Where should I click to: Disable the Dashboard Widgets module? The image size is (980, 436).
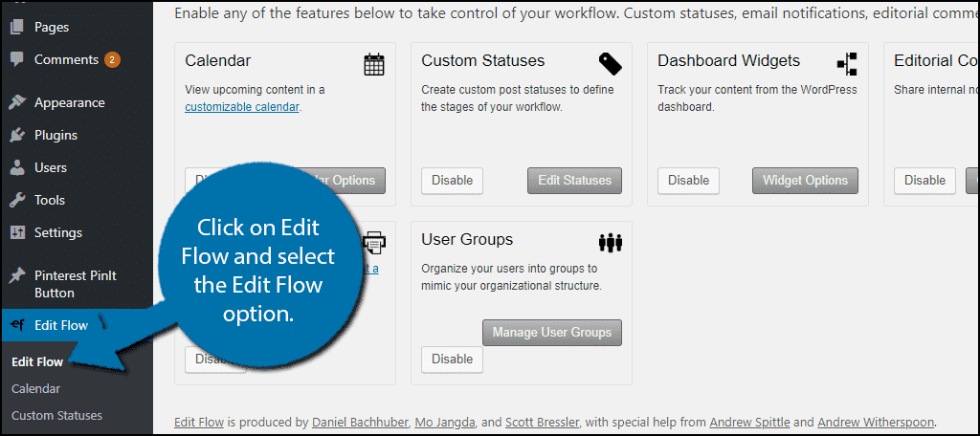pos(688,181)
